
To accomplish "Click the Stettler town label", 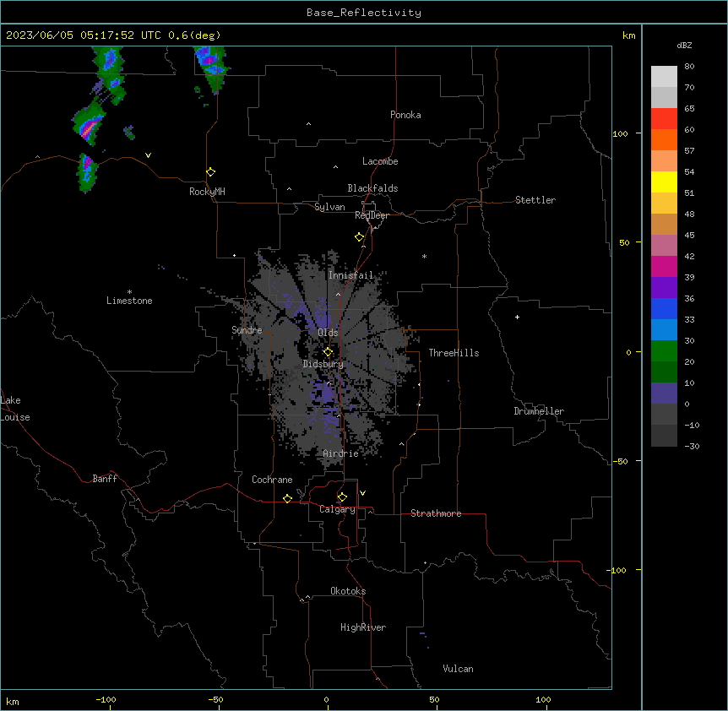I will click(535, 200).
